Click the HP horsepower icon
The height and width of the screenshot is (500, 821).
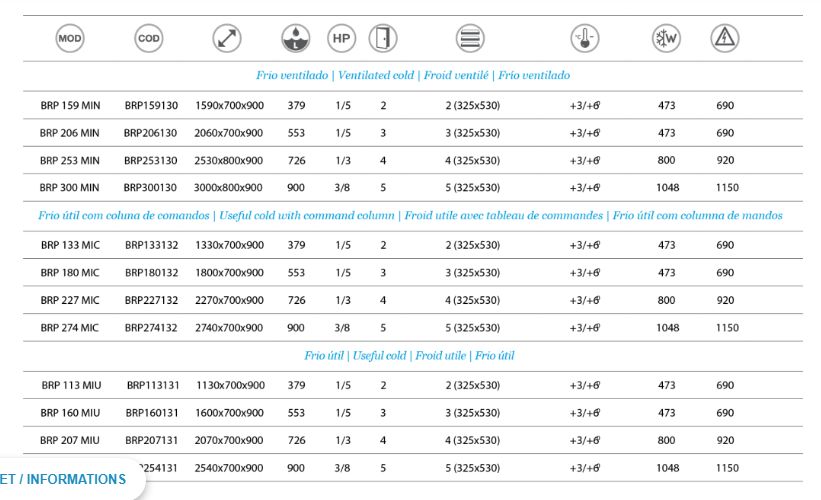342,39
